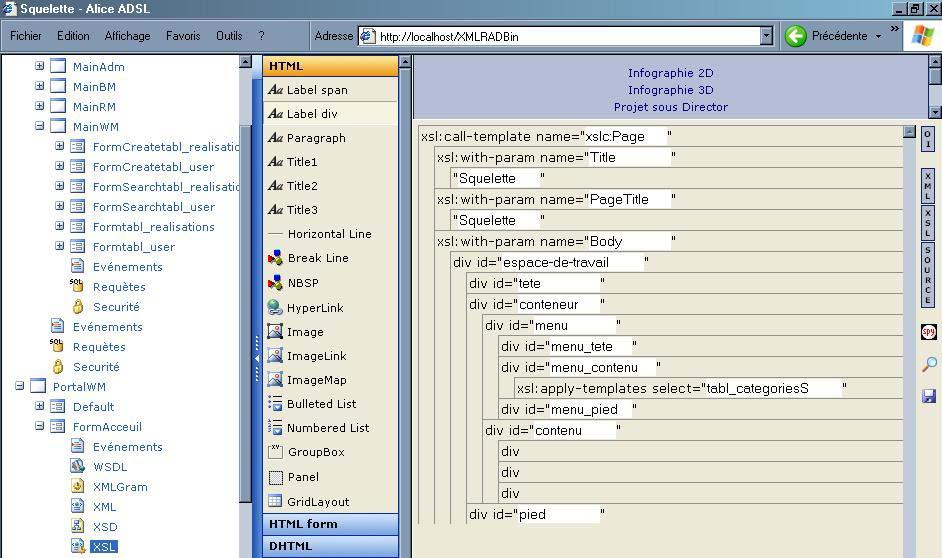This screenshot has width=942, height=558.
Task: Click the floppy disk save icon
Action: pos(928,397)
